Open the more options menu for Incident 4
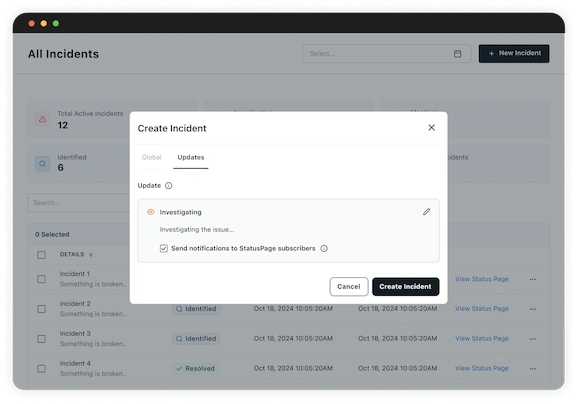578x404 pixels. (x=533, y=369)
